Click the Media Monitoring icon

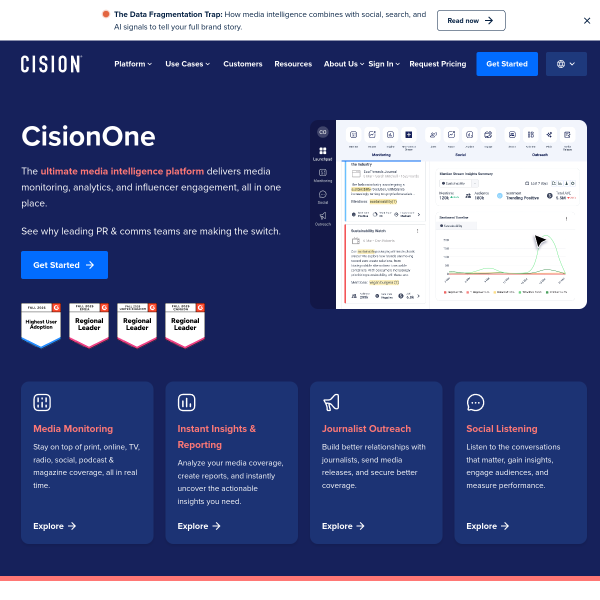click(x=42, y=403)
